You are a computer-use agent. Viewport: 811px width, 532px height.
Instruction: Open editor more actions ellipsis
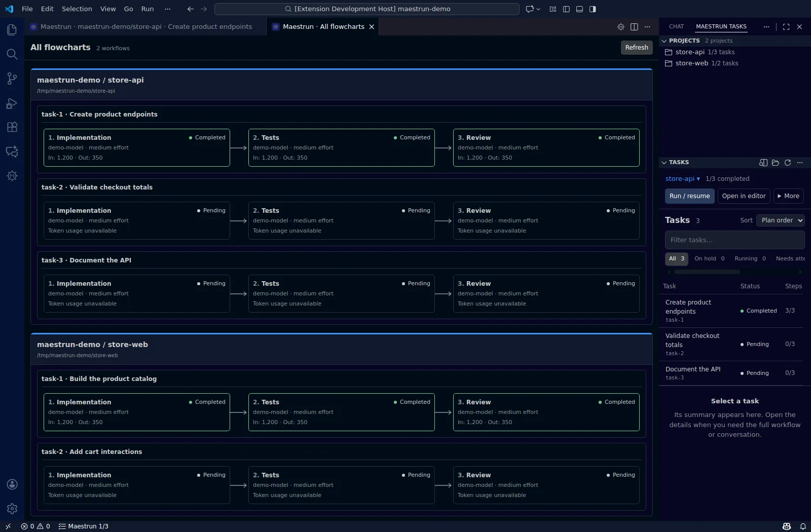[647, 27]
